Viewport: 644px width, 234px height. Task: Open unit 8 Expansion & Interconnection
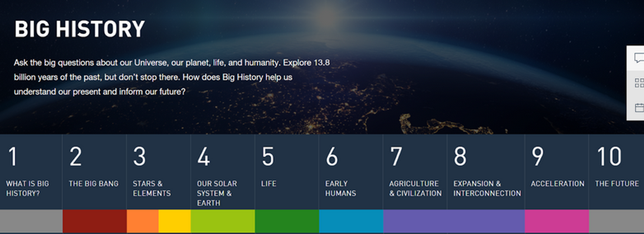pos(486,172)
